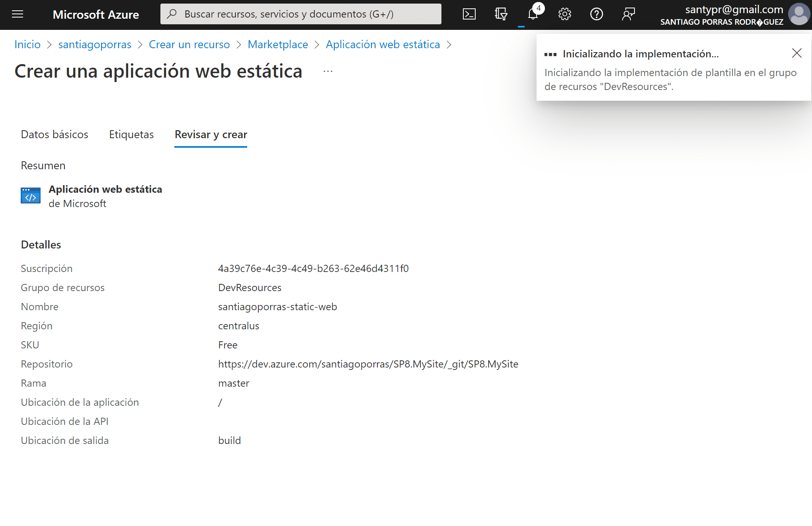Open the hamburger portal menu
Viewport: 812px width, 526px height.
pyautogui.click(x=18, y=14)
